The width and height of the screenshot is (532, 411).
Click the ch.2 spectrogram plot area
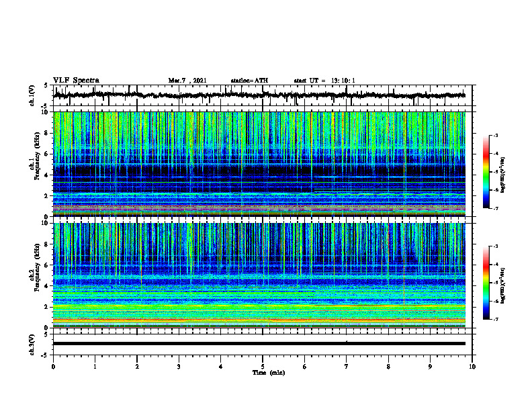[259, 275]
